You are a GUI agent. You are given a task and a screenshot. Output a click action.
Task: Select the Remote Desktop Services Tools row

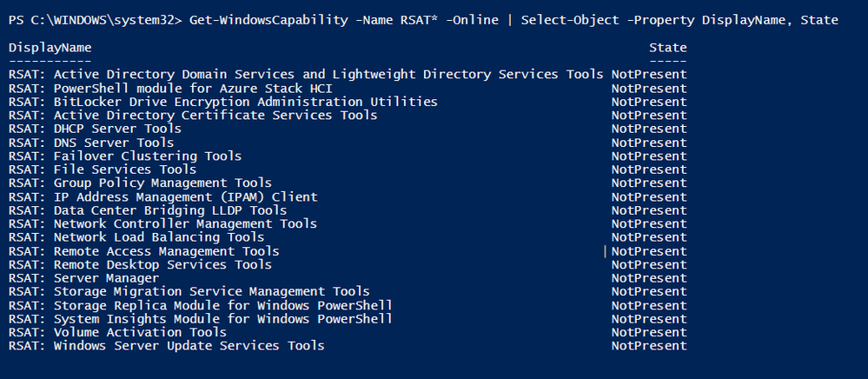click(x=348, y=264)
